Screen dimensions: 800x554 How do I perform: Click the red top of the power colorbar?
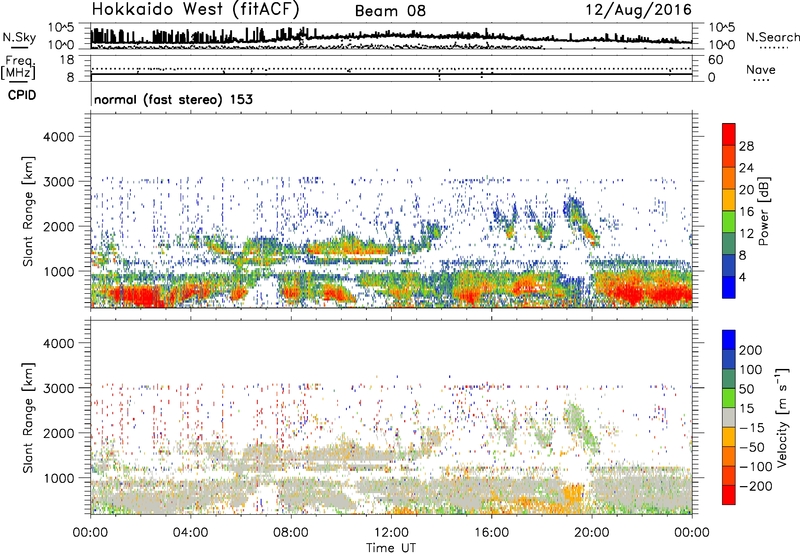(729, 134)
